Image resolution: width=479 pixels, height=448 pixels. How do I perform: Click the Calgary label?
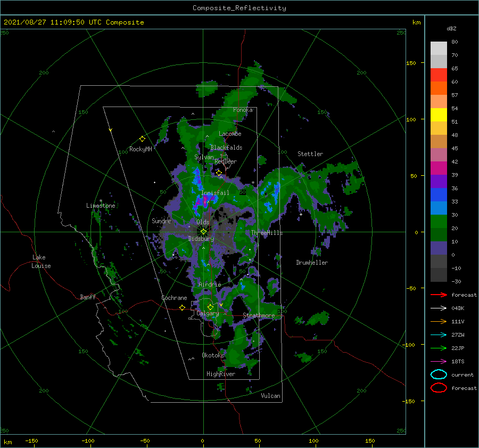click(x=208, y=313)
